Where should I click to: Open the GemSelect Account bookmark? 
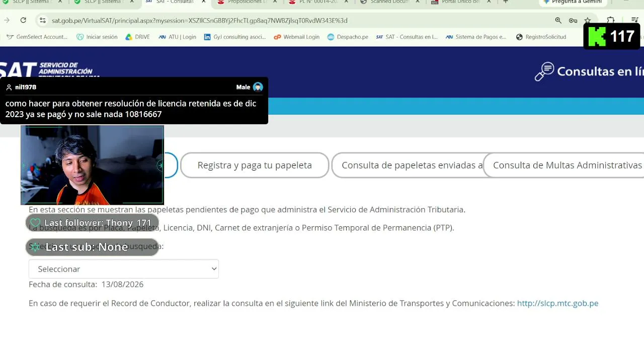37,37
